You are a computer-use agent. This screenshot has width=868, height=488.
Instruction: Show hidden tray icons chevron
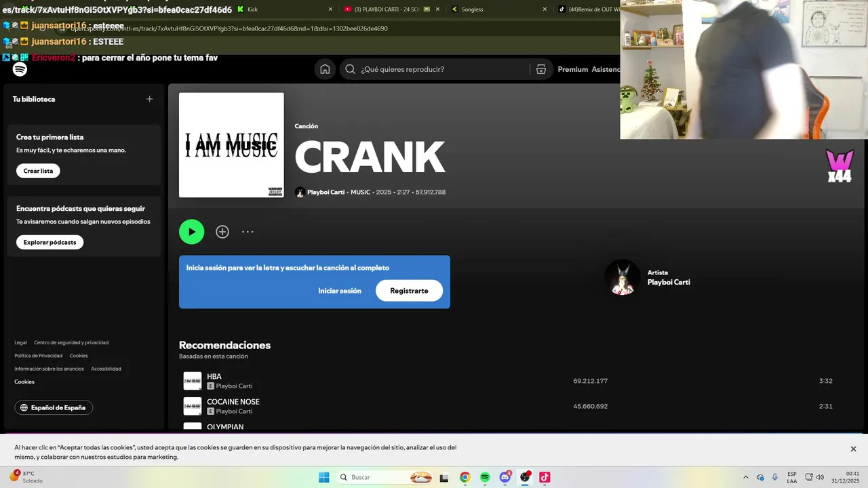(x=746, y=477)
